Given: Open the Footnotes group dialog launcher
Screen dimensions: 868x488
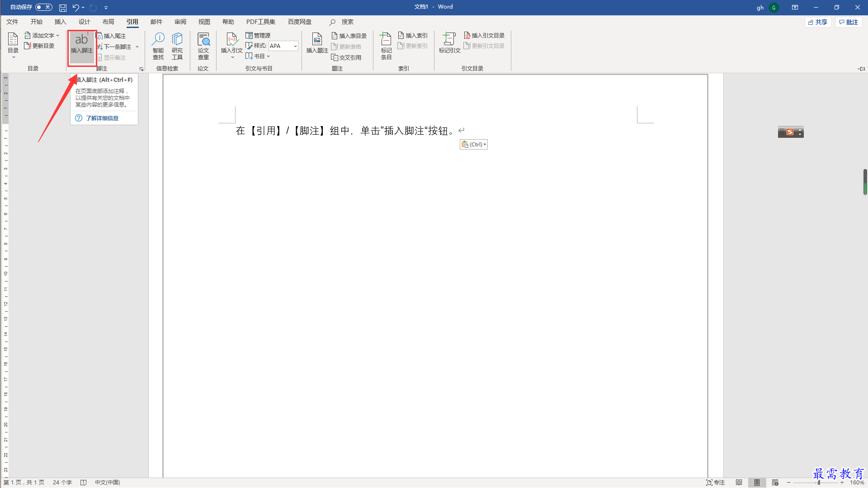Looking at the screenshot, I should 141,69.
